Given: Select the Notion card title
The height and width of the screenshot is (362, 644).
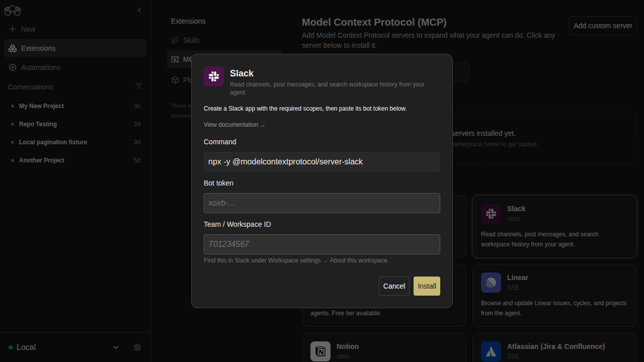Looking at the screenshot, I should 348,346.
